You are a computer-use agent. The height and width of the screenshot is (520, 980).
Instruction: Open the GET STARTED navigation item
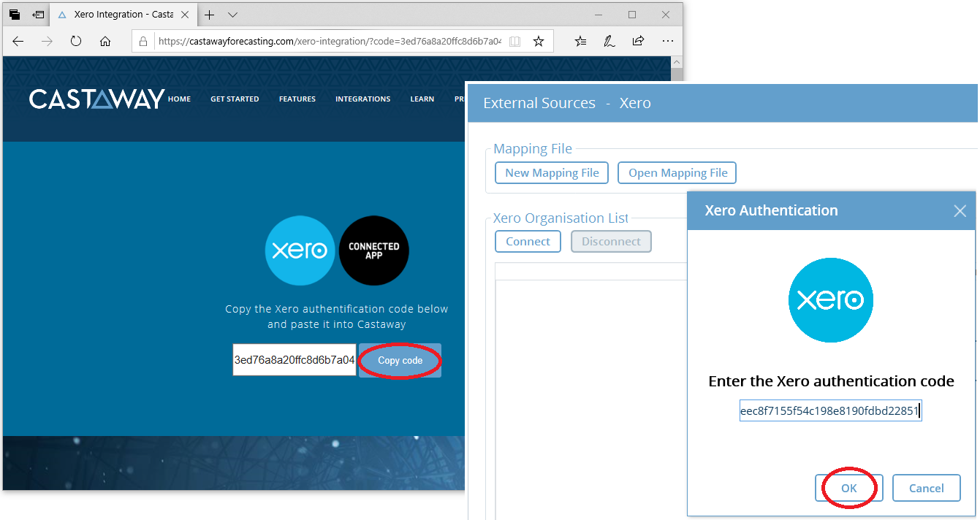click(235, 99)
